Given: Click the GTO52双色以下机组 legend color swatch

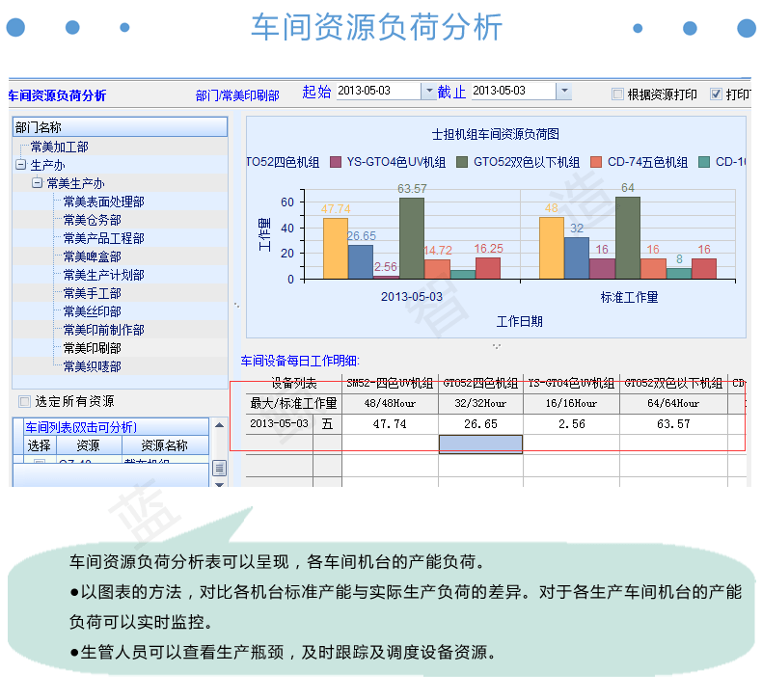Looking at the screenshot, I should pos(462,162).
